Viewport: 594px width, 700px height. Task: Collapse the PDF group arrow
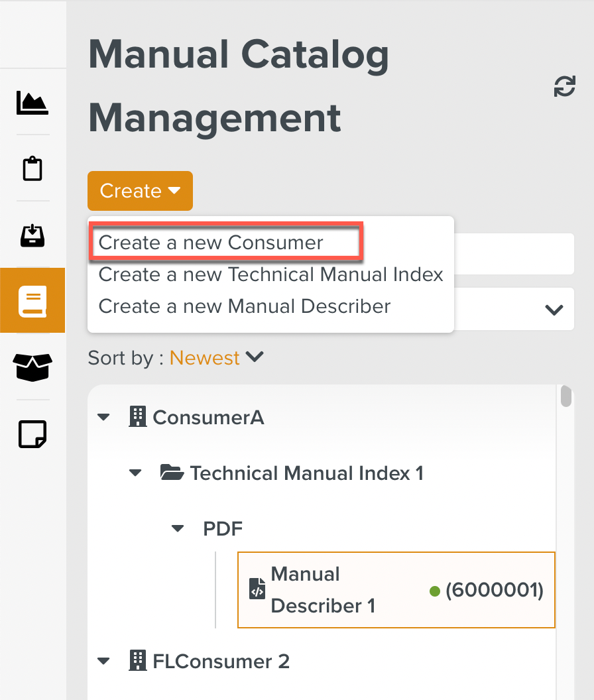(x=177, y=528)
